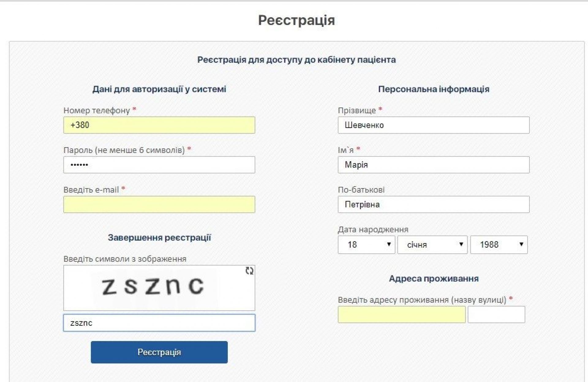The width and height of the screenshot is (588, 382).
Task: Focus the phone number field with +380
Action: (159, 125)
